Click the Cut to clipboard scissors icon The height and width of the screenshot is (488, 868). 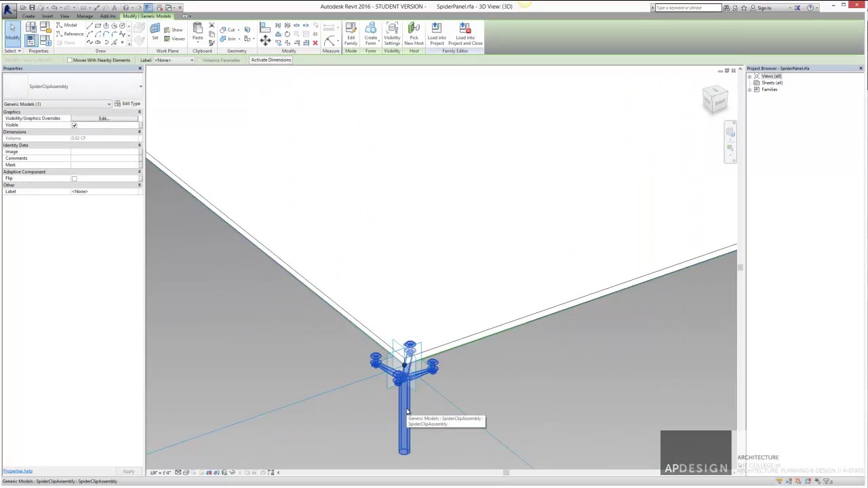[212, 26]
